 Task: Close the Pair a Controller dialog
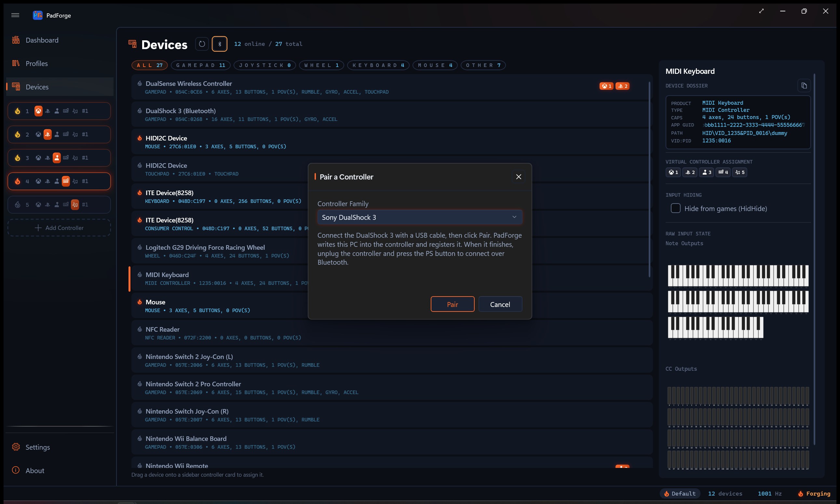(x=519, y=177)
